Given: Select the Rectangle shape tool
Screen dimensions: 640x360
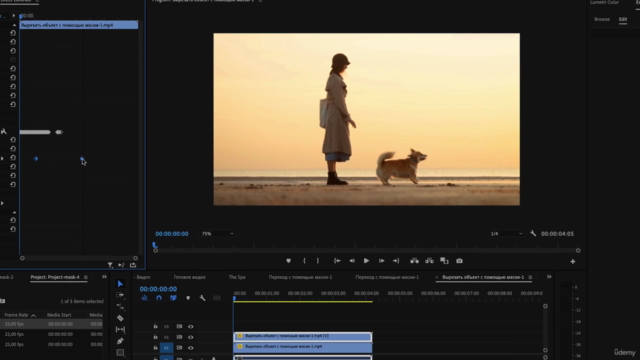Looking at the screenshot, I should [120, 352].
